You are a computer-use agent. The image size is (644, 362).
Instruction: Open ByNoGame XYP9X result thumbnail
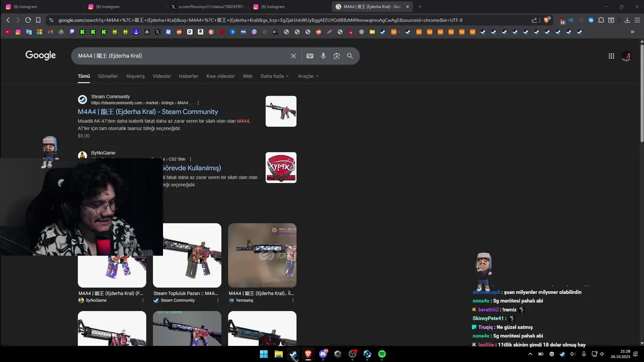tap(281, 167)
